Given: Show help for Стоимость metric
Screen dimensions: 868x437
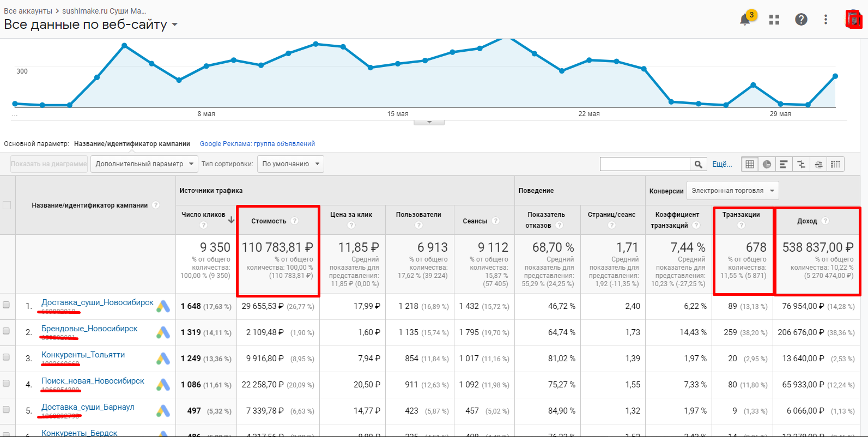Looking at the screenshot, I should coord(294,221).
